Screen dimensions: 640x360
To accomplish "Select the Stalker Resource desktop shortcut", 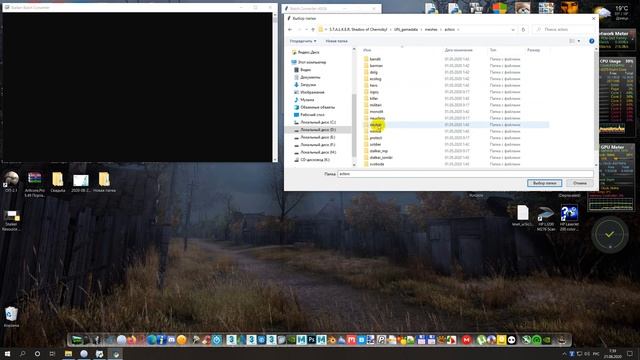I will click(x=11, y=221).
